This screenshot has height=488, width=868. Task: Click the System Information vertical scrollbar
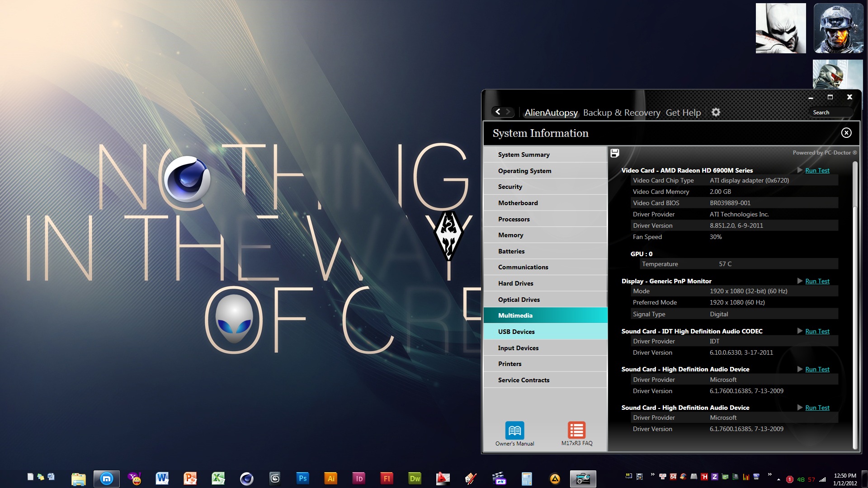(x=854, y=305)
